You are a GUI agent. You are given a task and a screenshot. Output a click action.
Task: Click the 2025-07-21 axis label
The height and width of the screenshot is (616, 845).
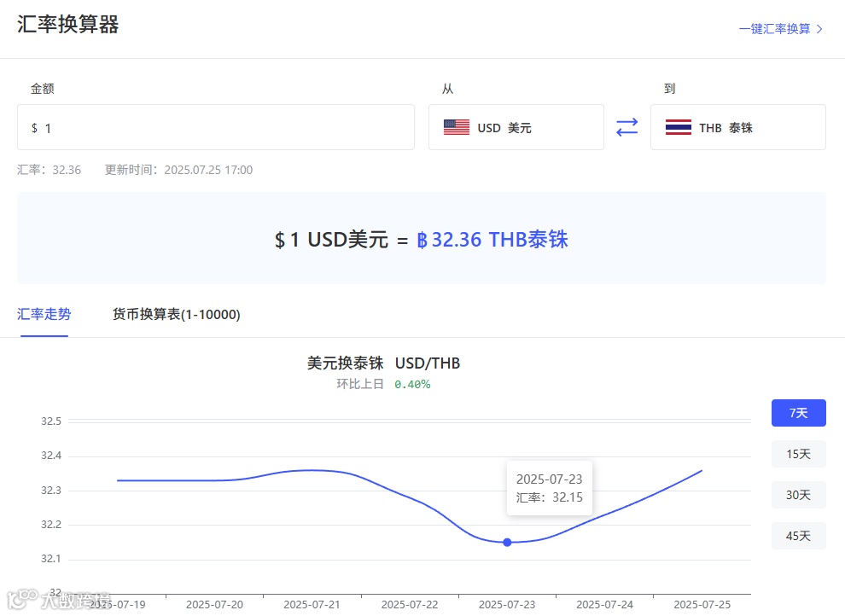point(312,605)
